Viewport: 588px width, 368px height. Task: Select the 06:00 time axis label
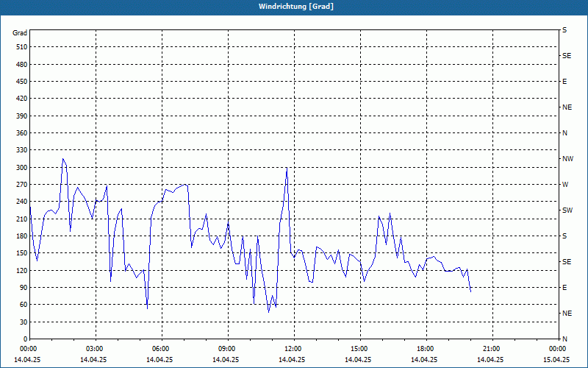[x=162, y=348]
